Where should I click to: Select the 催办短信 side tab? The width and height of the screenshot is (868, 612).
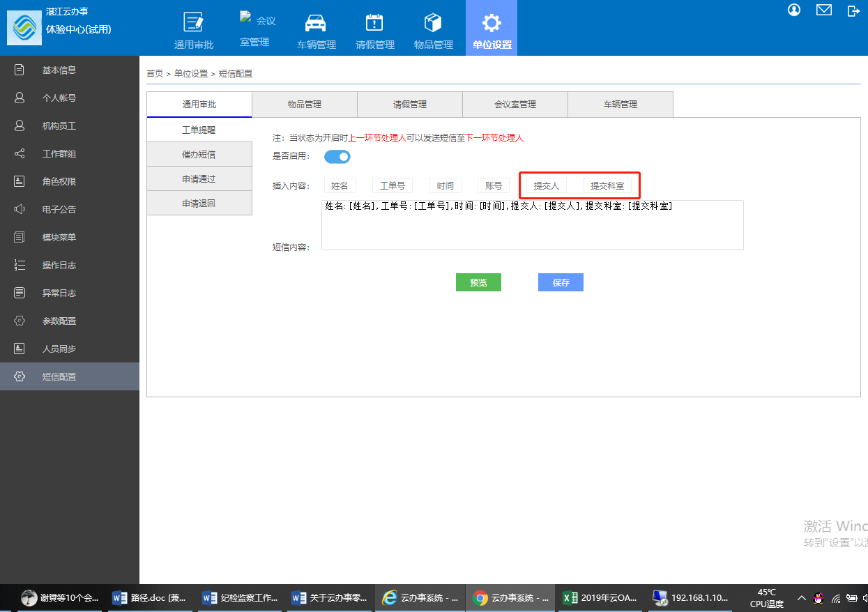coord(199,154)
